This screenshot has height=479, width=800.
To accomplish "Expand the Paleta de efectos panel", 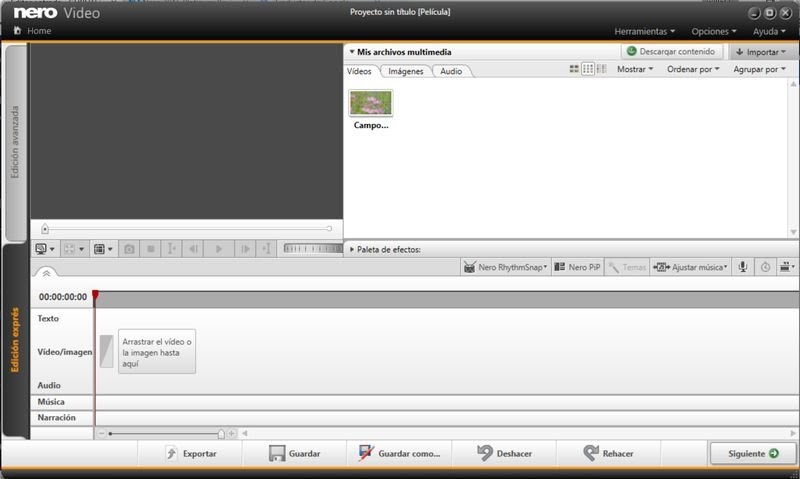I will [x=352, y=249].
